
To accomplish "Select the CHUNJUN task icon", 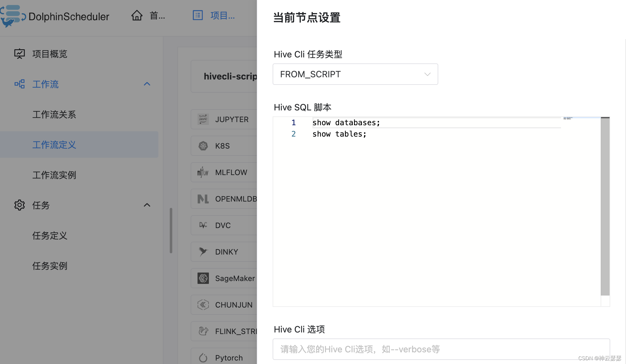I will [x=203, y=305].
